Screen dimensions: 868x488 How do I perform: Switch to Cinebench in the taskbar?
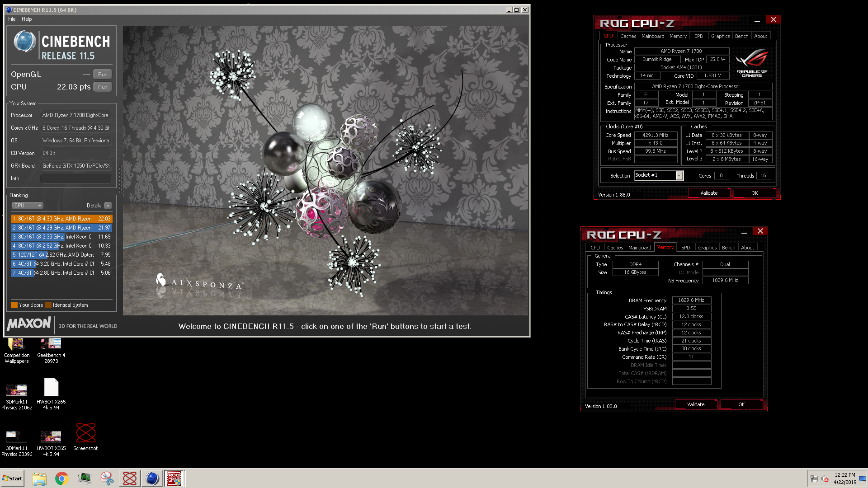point(152,479)
